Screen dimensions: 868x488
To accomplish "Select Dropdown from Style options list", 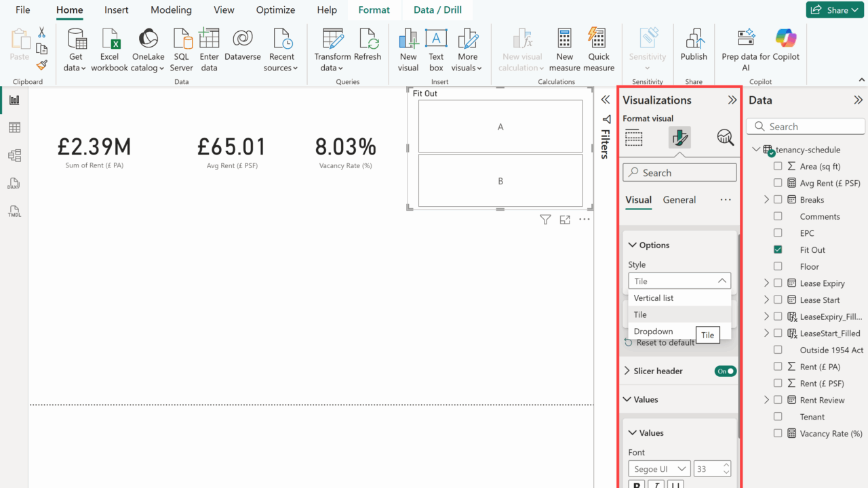I will point(653,331).
